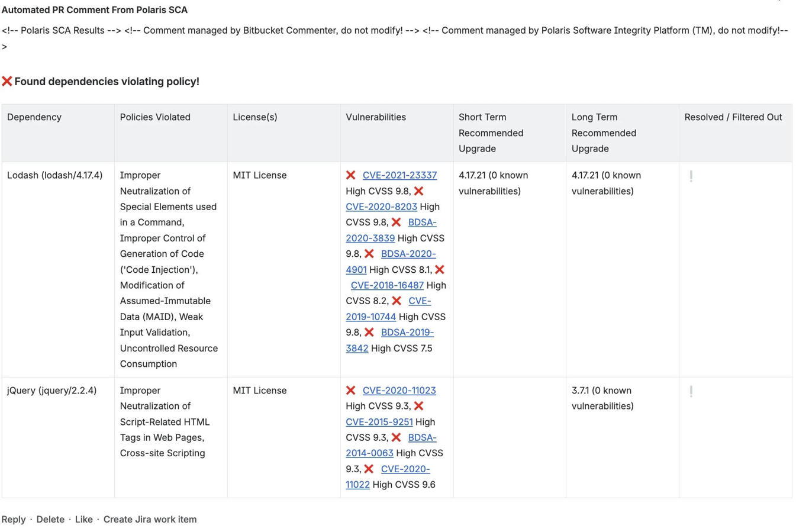Click the red X before CVE-2021-23337

(351, 175)
